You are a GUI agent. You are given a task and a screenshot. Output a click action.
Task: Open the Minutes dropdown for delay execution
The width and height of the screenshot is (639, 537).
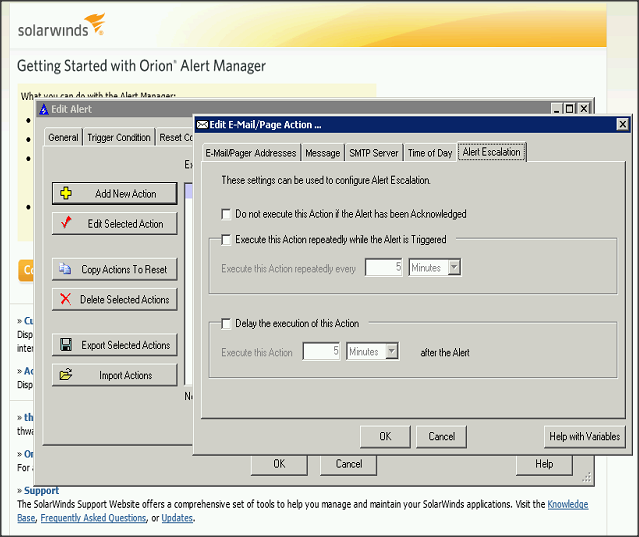coord(392,351)
